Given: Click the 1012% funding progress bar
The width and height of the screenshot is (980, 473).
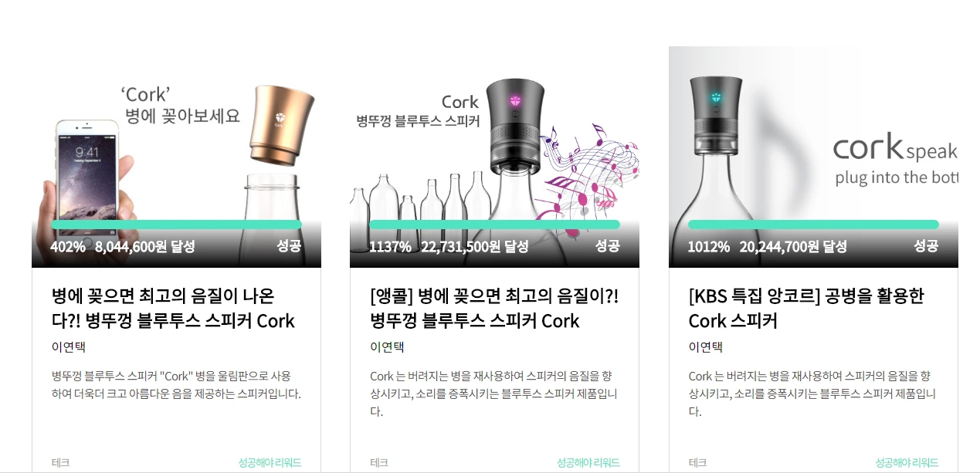Looking at the screenshot, I should pyautogui.click(x=813, y=225).
